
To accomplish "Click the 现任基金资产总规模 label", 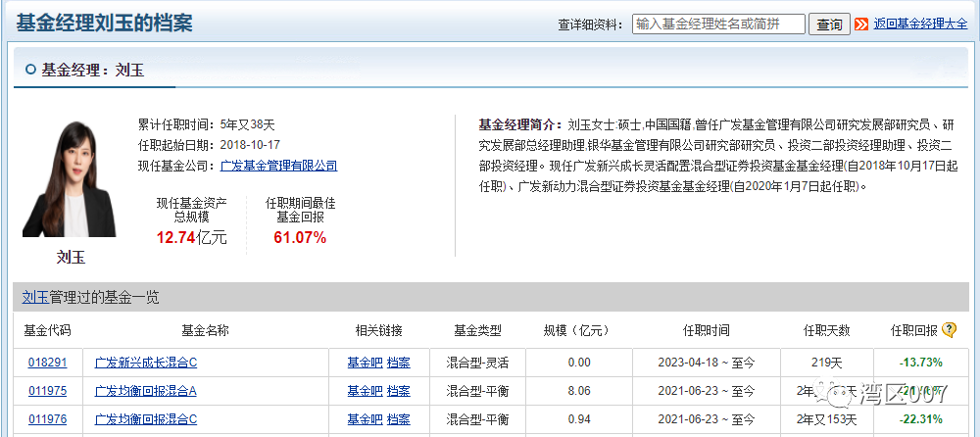I will (192, 210).
